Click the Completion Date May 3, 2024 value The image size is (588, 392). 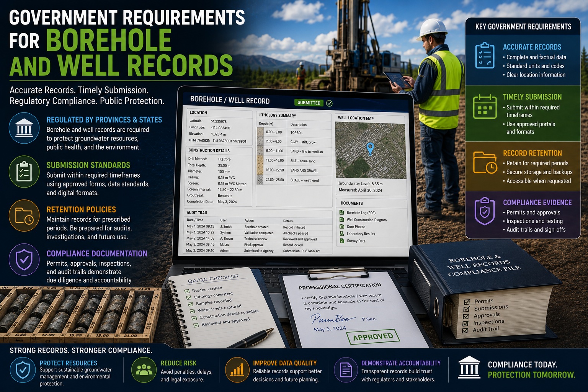[227, 202]
